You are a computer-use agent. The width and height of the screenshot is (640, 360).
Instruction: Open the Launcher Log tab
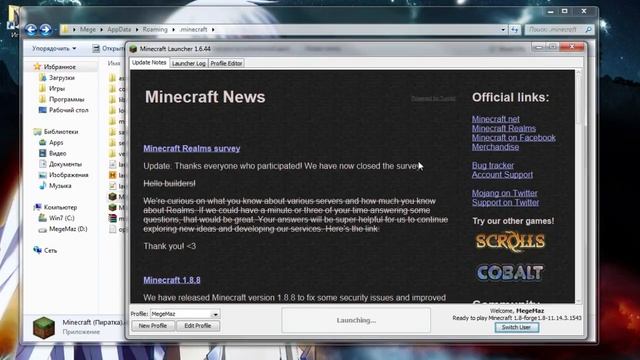click(x=189, y=63)
